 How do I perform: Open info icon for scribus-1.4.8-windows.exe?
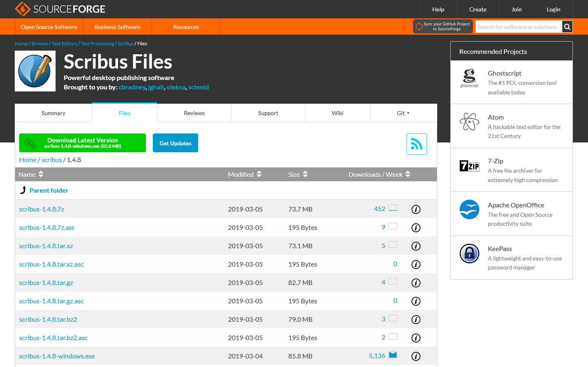pyautogui.click(x=416, y=356)
